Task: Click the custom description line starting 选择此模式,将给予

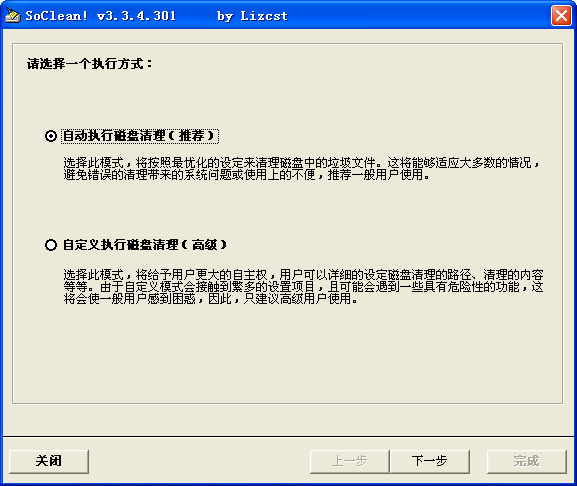Action: pyautogui.click(x=304, y=274)
